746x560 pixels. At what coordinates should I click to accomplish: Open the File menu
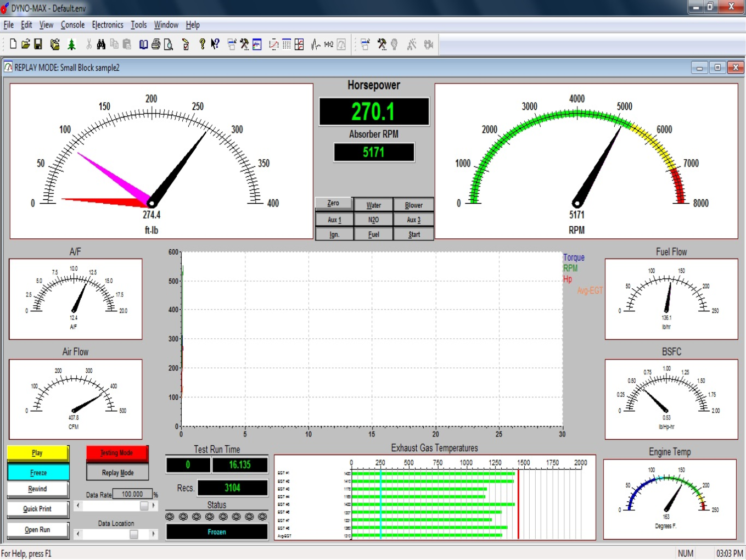pyautogui.click(x=9, y=25)
